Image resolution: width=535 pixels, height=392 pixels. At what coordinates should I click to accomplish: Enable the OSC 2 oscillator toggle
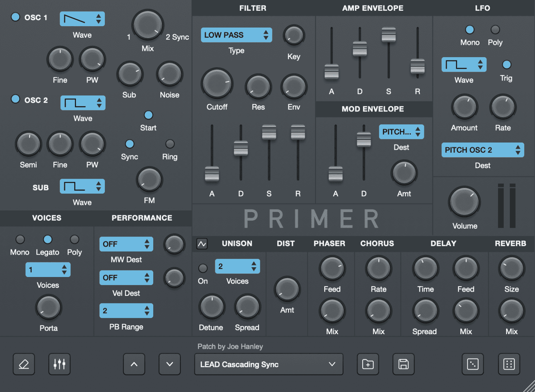click(15, 99)
